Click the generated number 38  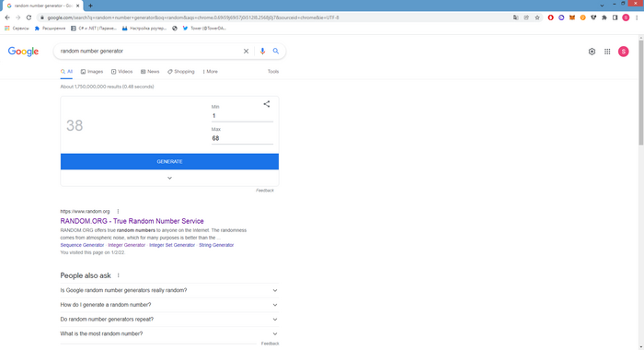[75, 125]
